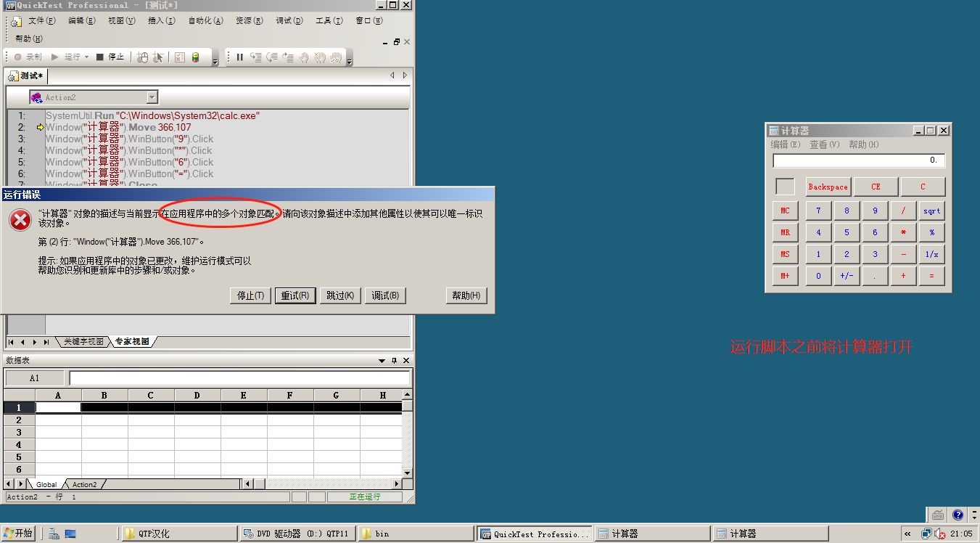
Task: Switch to 关键字视图 keyword view tab
Action: (x=83, y=342)
